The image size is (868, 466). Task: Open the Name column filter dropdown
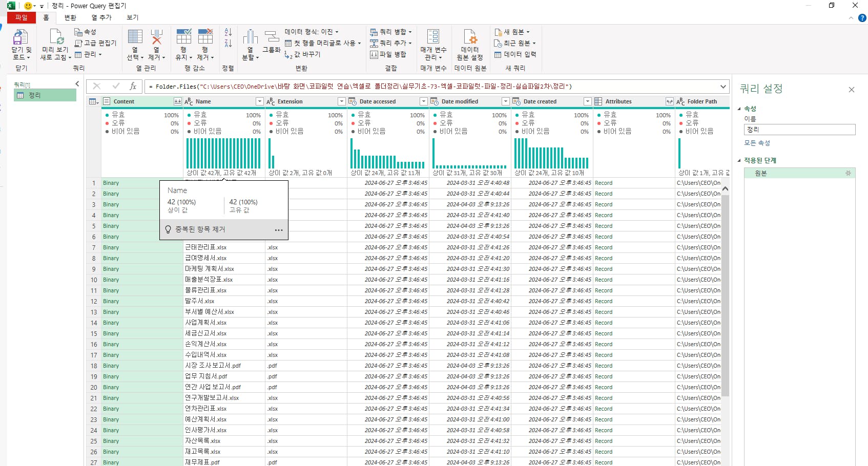pyautogui.click(x=259, y=101)
